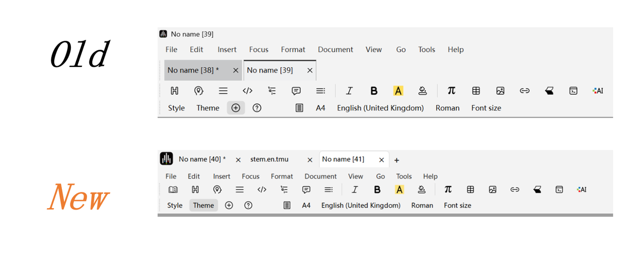Viewport: 644px width, 253px height.
Task: Click the book icon in the New toolbar
Action: pyautogui.click(x=173, y=190)
